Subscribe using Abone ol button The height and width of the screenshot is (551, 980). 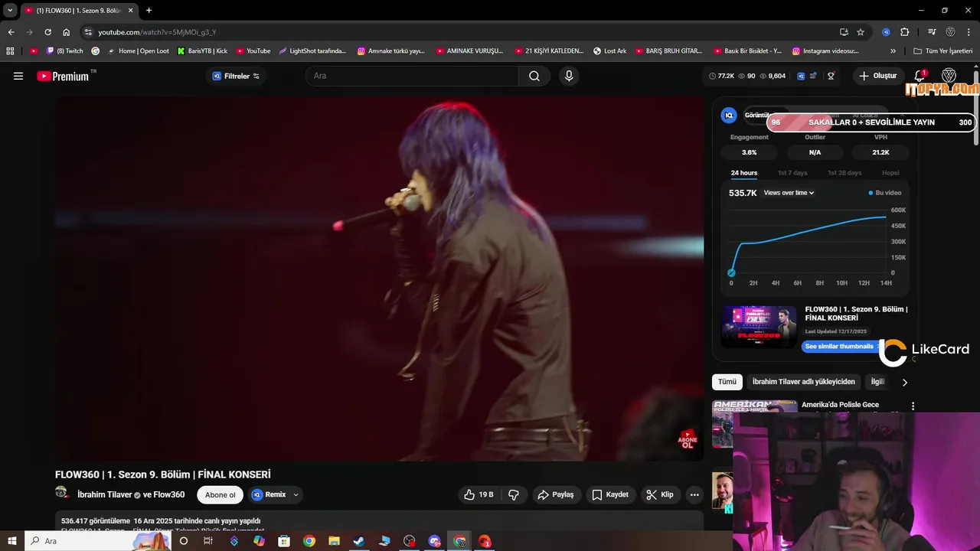click(220, 495)
